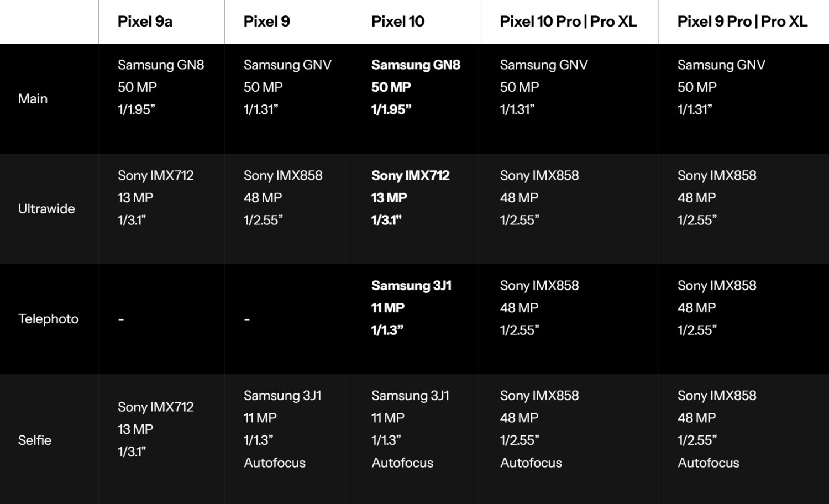The image size is (829, 504).
Task: Click Pixel 9 Pro main Samsung GNV cell
Action: 721,65
